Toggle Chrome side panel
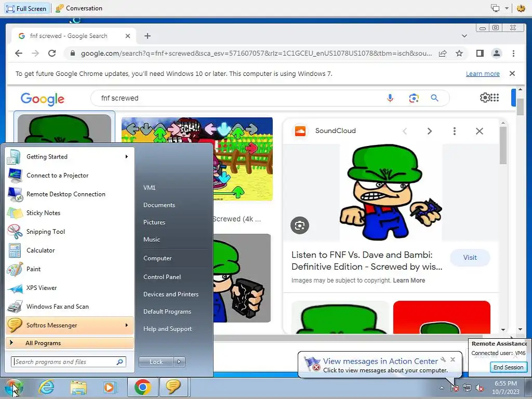Image resolution: width=532 pixels, height=399 pixels. [480, 54]
